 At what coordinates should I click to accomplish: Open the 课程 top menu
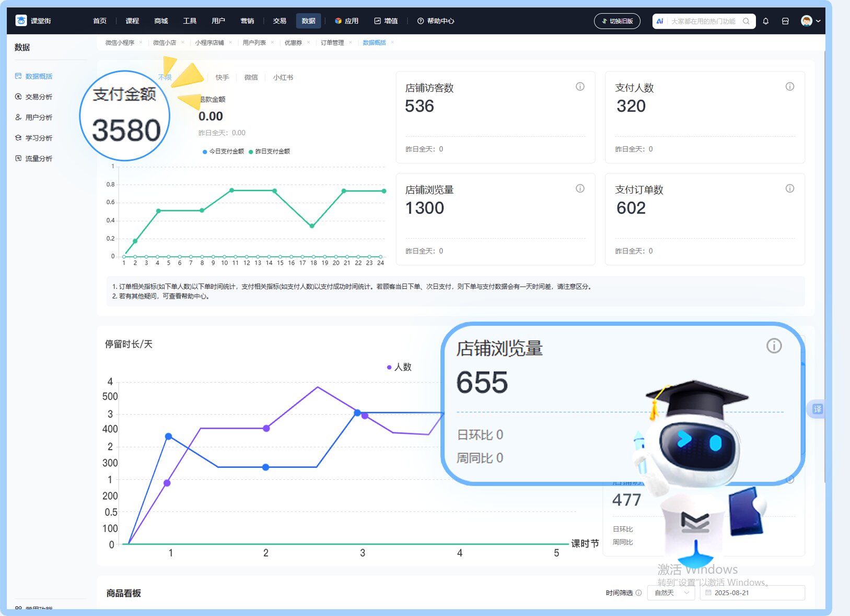point(132,21)
